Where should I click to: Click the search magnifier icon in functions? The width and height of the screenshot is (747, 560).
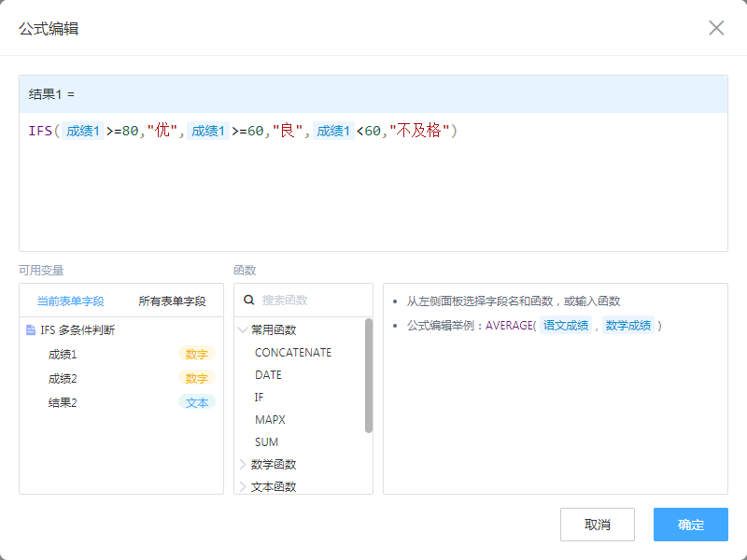(249, 301)
